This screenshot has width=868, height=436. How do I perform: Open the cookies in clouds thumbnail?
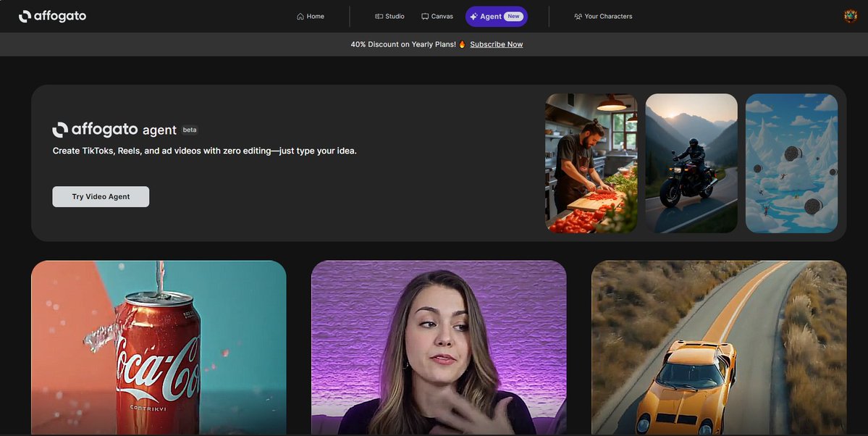(x=791, y=163)
